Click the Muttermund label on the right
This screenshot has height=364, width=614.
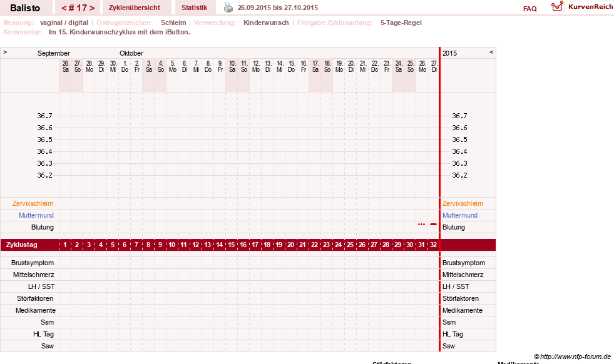tap(459, 215)
